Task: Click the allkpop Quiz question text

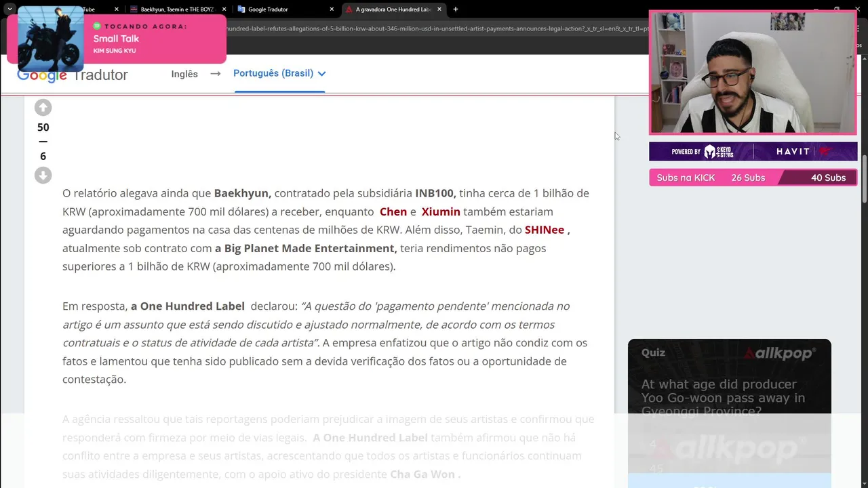Action: [723, 397]
